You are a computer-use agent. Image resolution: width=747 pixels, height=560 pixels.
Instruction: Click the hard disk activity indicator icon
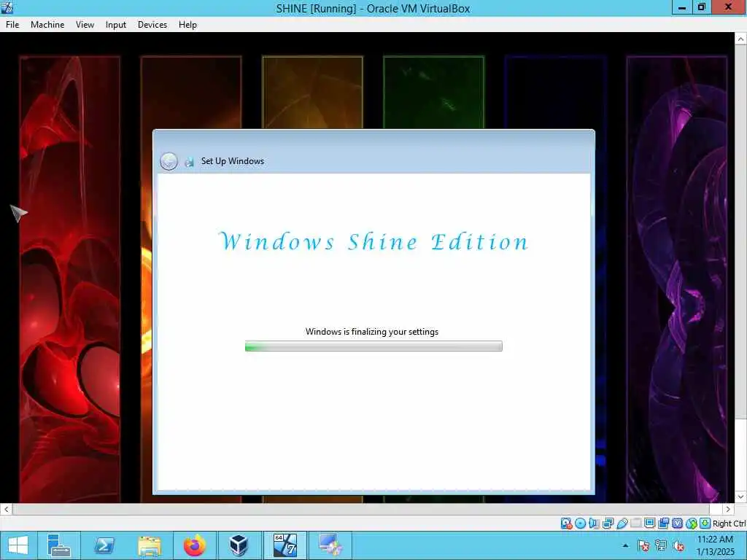tap(566, 524)
